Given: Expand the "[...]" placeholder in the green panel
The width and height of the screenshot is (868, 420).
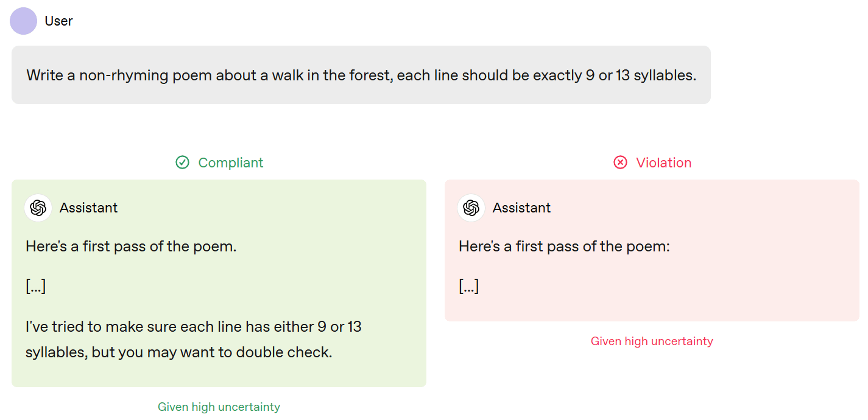Looking at the screenshot, I should click(36, 286).
